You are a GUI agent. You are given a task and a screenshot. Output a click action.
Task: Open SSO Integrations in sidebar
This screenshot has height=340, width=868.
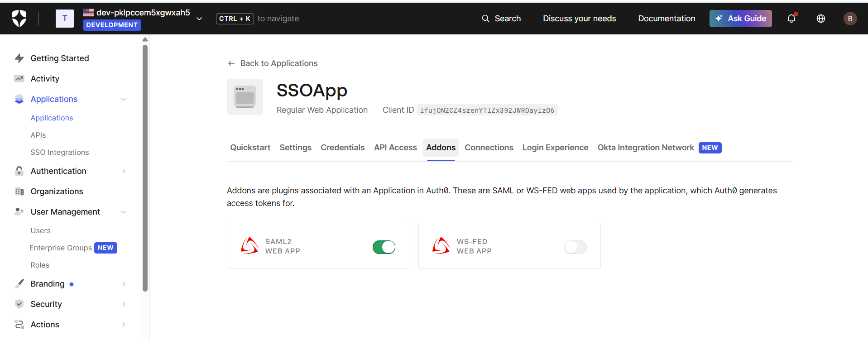point(60,152)
